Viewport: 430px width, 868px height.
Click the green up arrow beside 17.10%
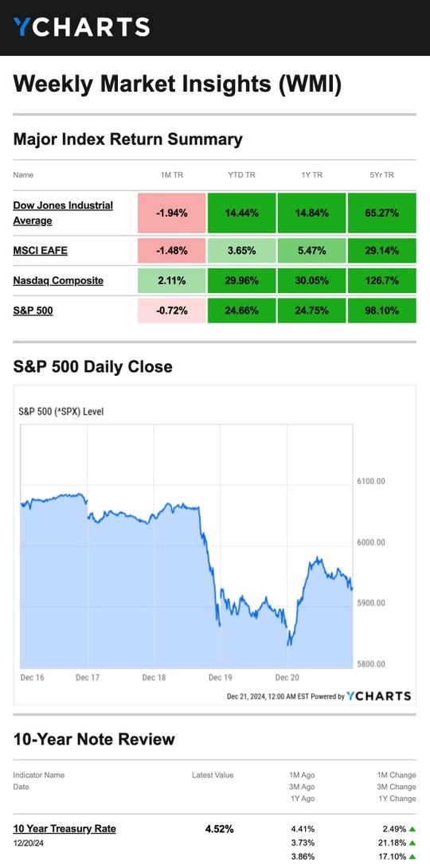tap(412, 856)
